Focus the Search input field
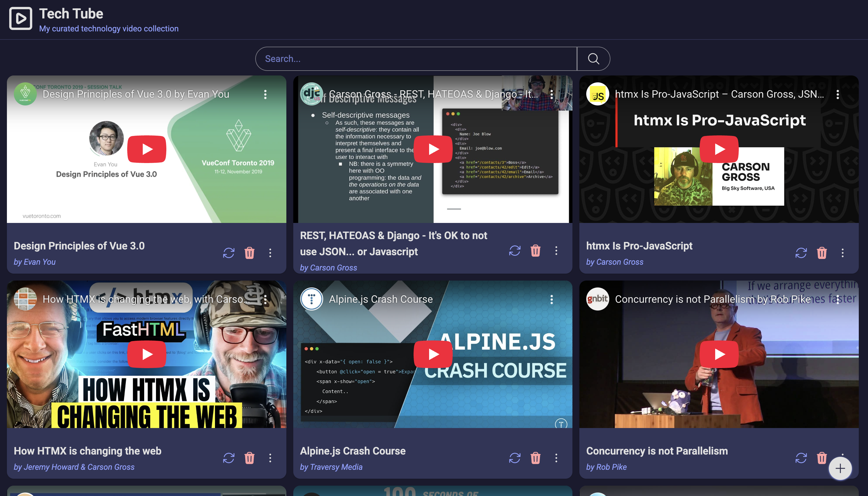Screen dimensions: 868x496 pyautogui.click(x=416, y=58)
